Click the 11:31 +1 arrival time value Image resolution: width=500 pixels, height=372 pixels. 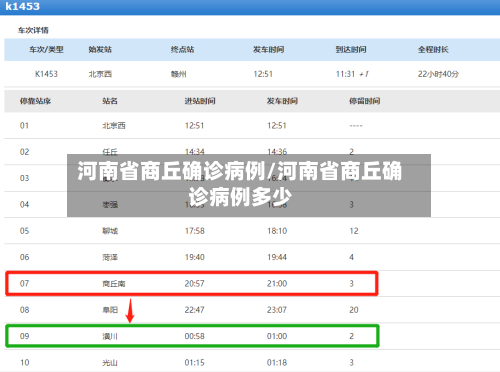tap(352, 74)
